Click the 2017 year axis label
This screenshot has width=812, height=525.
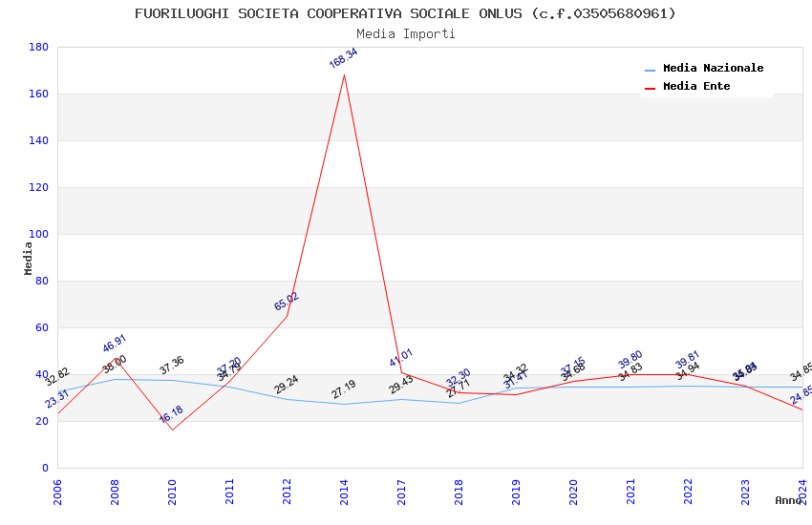pyautogui.click(x=401, y=492)
